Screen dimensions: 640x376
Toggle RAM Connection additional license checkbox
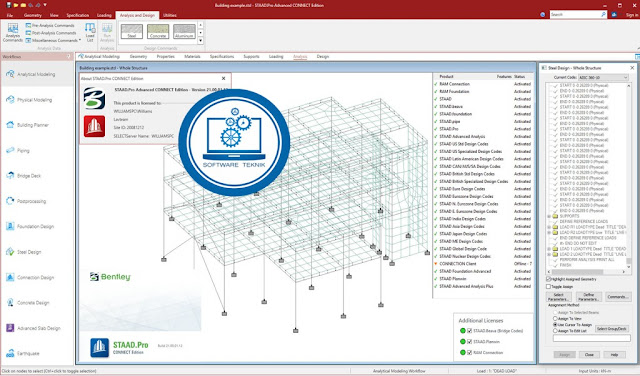[469, 352]
